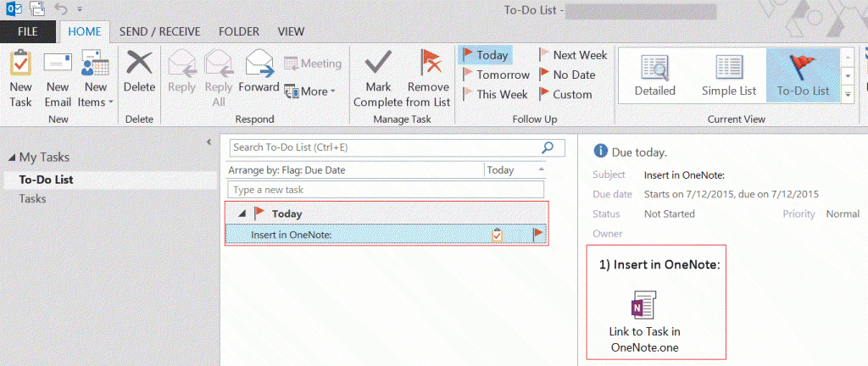This screenshot has height=366, width=868.
Task: Click the Normal priority value
Action: pyautogui.click(x=843, y=214)
